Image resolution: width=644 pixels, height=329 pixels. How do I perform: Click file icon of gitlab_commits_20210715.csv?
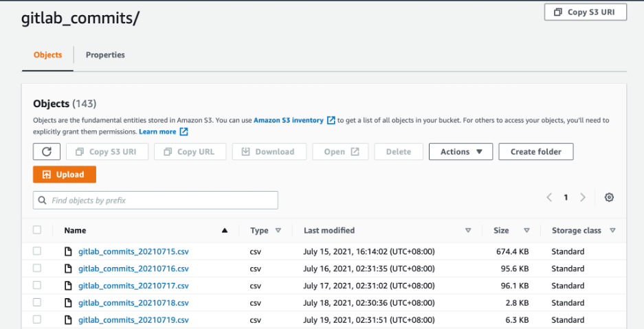tap(68, 251)
